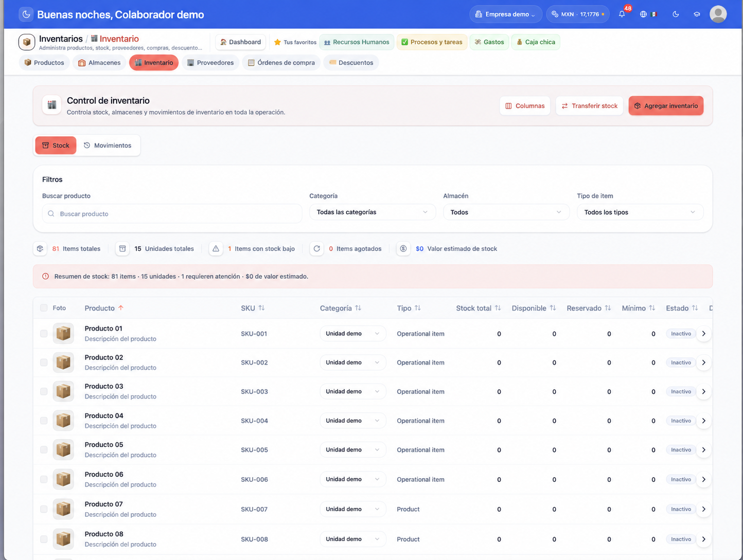The height and width of the screenshot is (560, 743).
Task: Click the stock bajo warning icon
Action: [x=216, y=249]
